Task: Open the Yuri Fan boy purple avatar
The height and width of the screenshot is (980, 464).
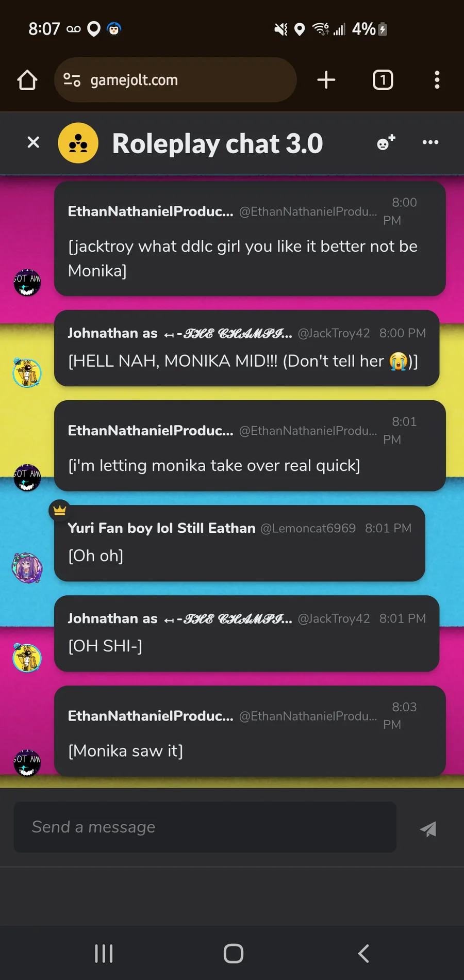Action: (x=27, y=568)
